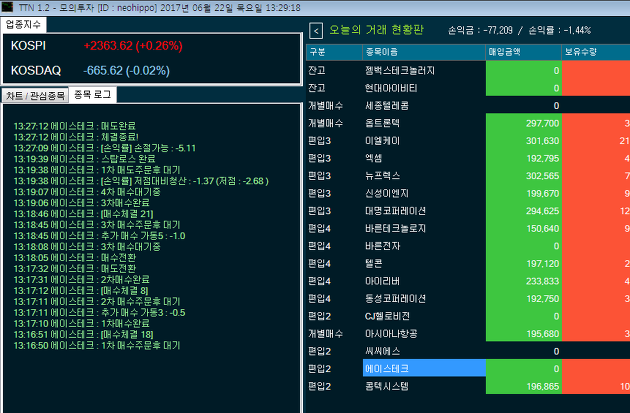Select the 콤텍시스템 stock row
The image size is (630, 413).
[468, 386]
